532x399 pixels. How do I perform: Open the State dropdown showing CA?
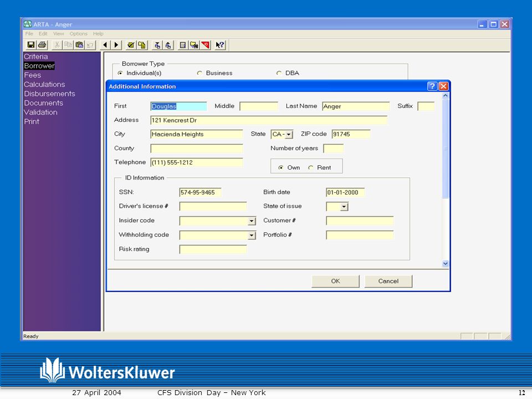click(289, 134)
